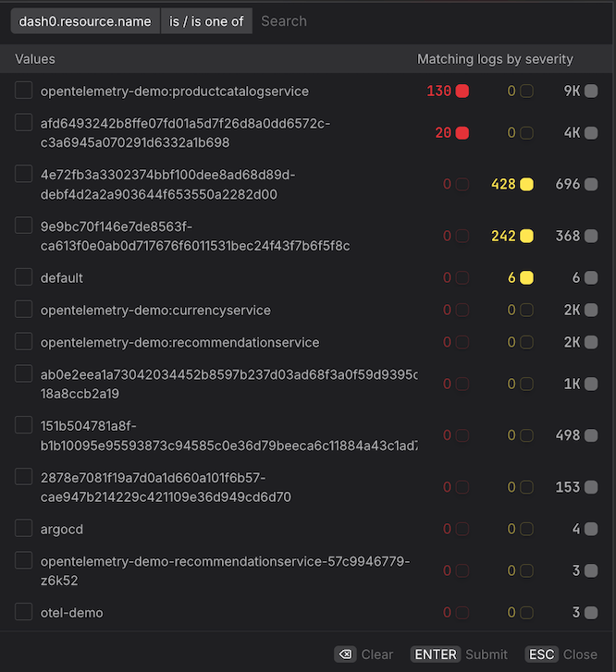Open the 'is / is one of' operator selector
The height and width of the screenshot is (672, 616).
point(206,21)
